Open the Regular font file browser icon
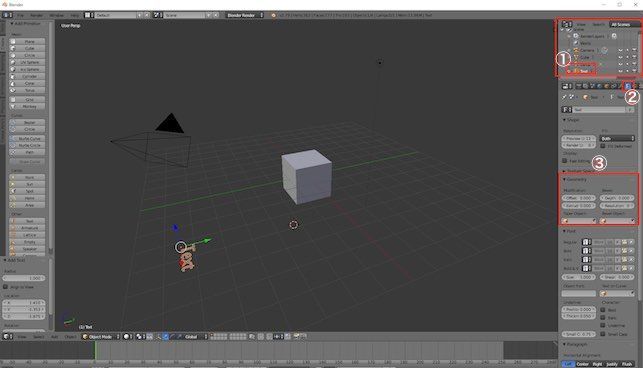643x368 pixels. click(624, 242)
